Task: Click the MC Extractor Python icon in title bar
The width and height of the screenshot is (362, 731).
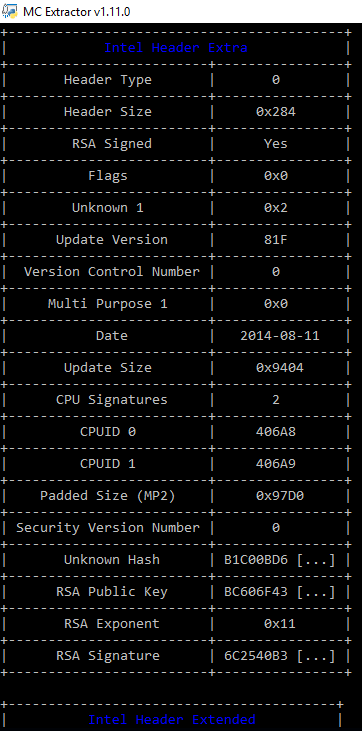Action: coord(10,11)
